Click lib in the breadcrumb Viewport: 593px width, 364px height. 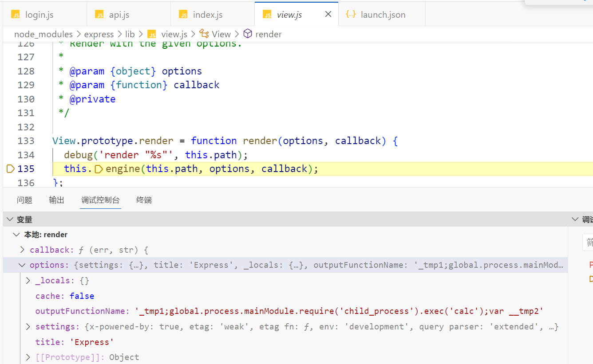click(x=130, y=34)
